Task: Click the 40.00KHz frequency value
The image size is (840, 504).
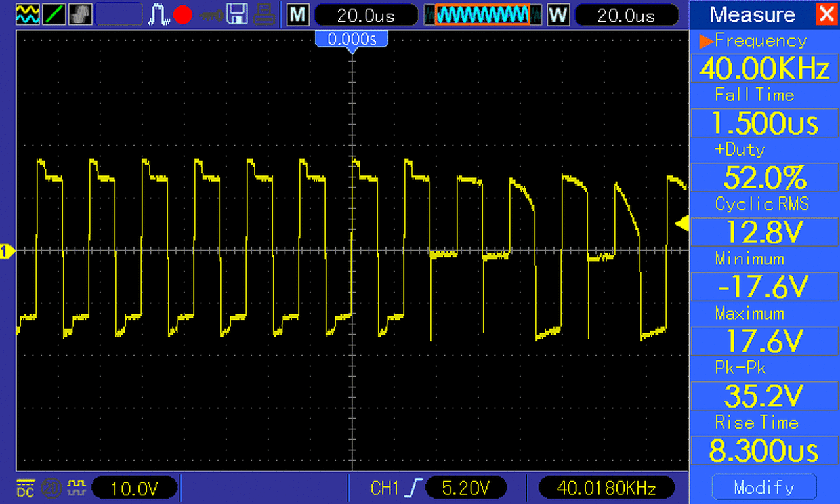Action: tap(765, 68)
